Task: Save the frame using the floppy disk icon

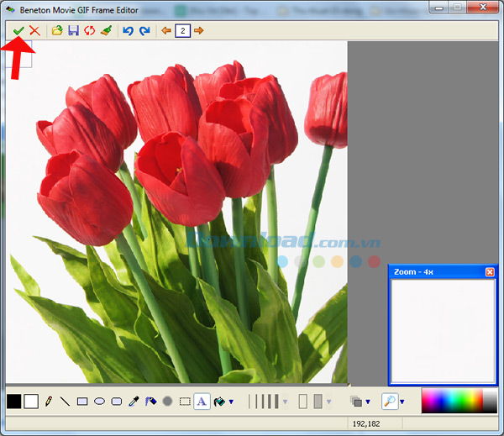Action: (x=73, y=31)
